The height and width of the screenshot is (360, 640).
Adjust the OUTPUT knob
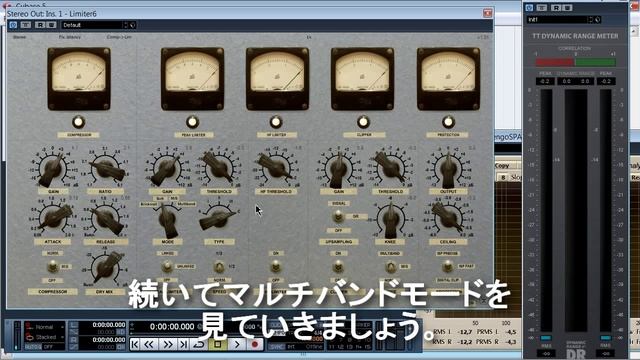pos(448,168)
